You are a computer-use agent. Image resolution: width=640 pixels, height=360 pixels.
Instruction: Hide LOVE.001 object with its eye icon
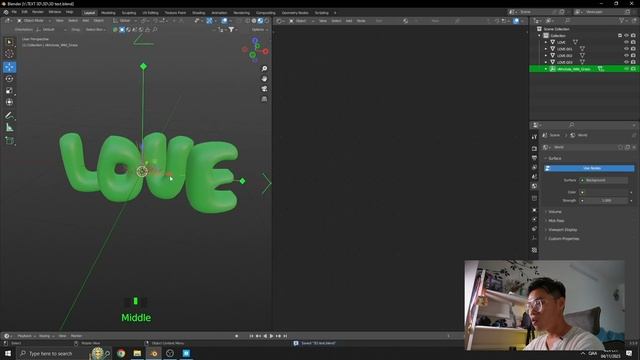(x=626, y=49)
